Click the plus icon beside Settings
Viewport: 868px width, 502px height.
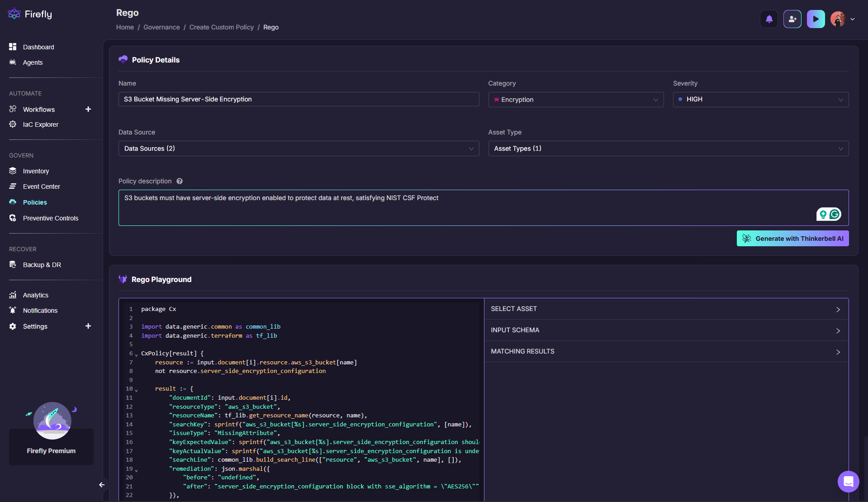pos(88,326)
